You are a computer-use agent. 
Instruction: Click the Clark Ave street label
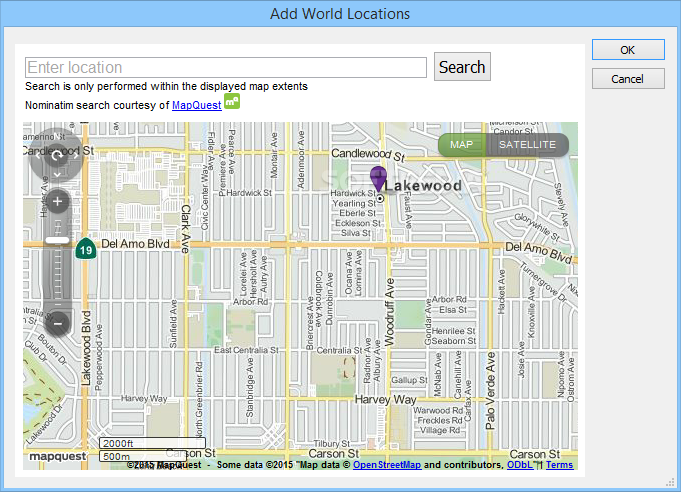pos(185,229)
